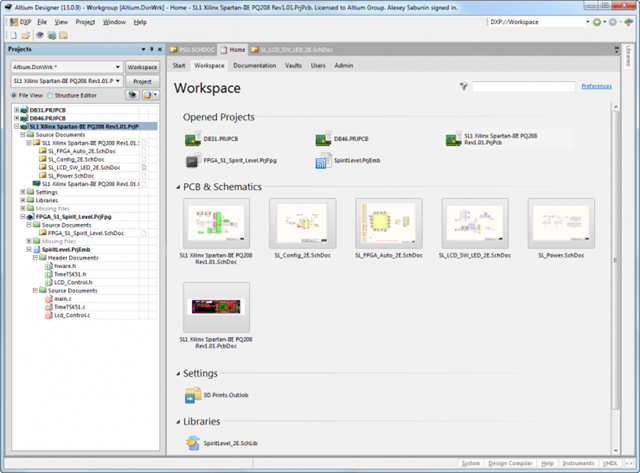The width and height of the screenshot is (640, 473).
Task: Collapse the PCB & Schematics section
Action: (x=178, y=187)
